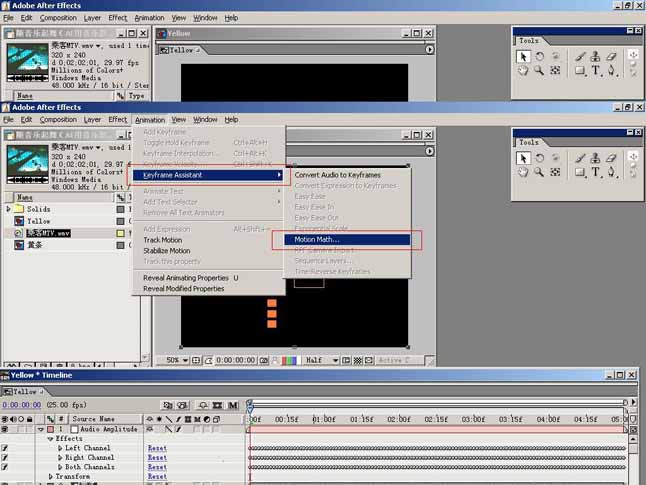The height and width of the screenshot is (485, 646).
Task: Expand the Solids folder in Project panel
Action: (x=8, y=209)
